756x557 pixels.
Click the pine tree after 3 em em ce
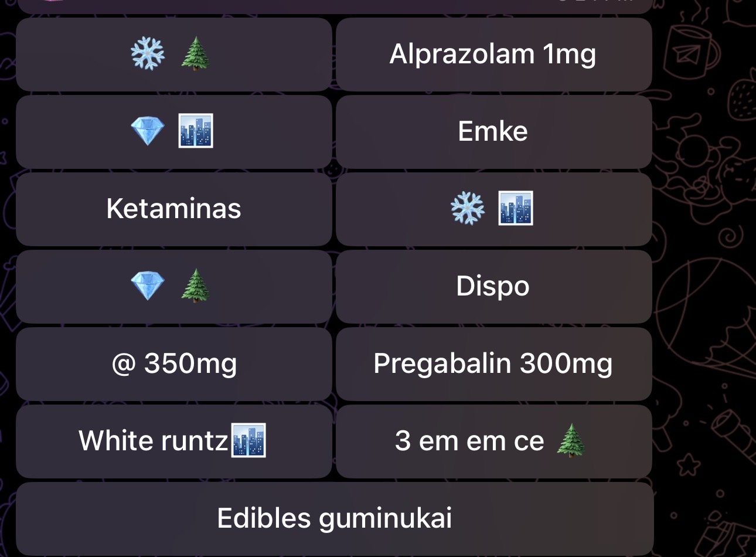[x=571, y=440]
